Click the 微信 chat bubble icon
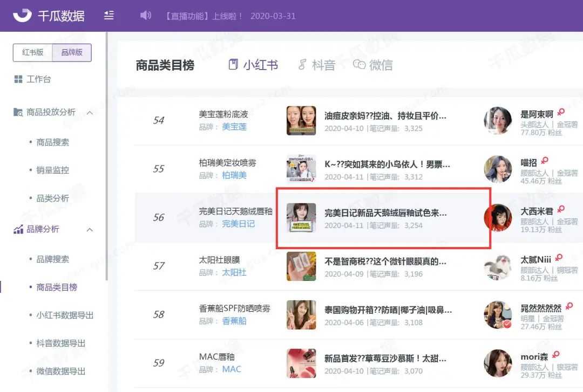This screenshot has height=392, width=583. coord(359,64)
